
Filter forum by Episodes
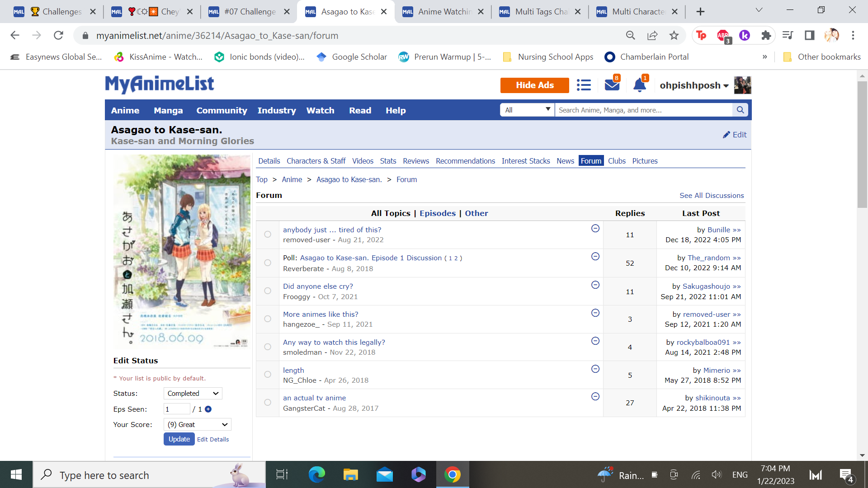tap(438, 213)
